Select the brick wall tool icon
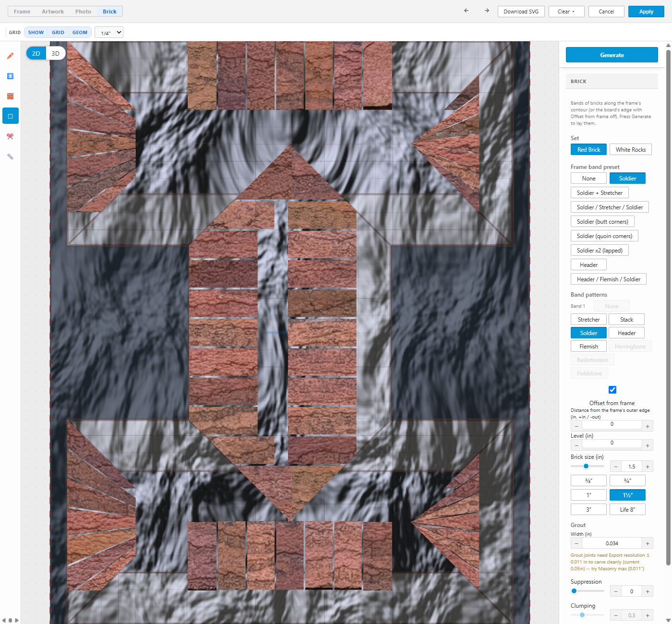 (10, 96)
